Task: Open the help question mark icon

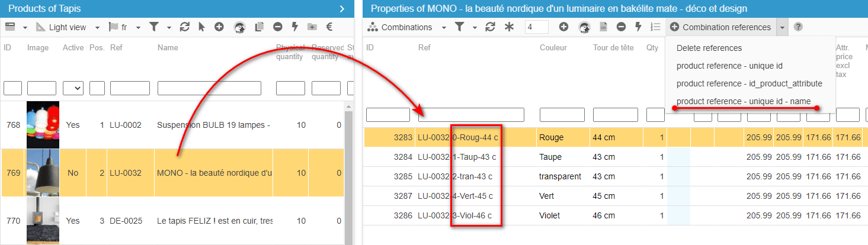Action: pos(799,27)
